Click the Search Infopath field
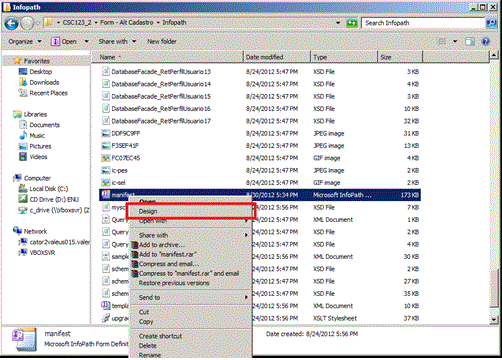The height and width of the screenshot is (360, 502). tap(423, 23)
